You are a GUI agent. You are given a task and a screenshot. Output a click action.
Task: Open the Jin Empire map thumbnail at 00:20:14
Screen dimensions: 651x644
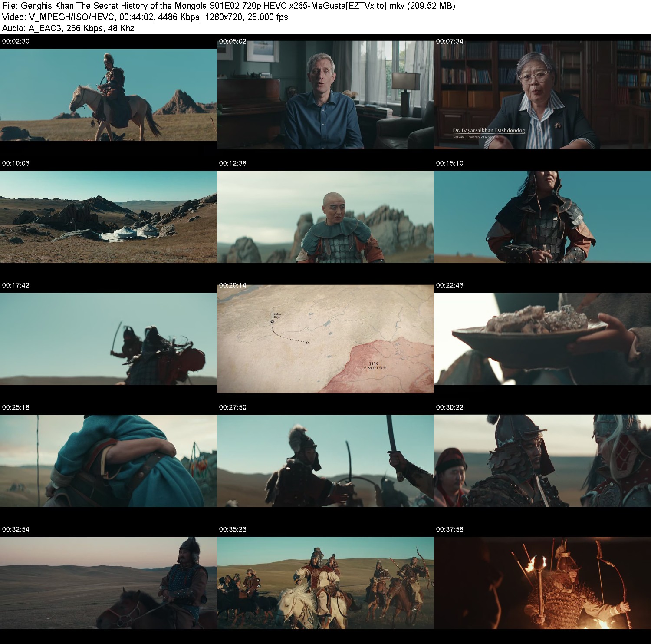pyautogui.click(x=325, y=339)
